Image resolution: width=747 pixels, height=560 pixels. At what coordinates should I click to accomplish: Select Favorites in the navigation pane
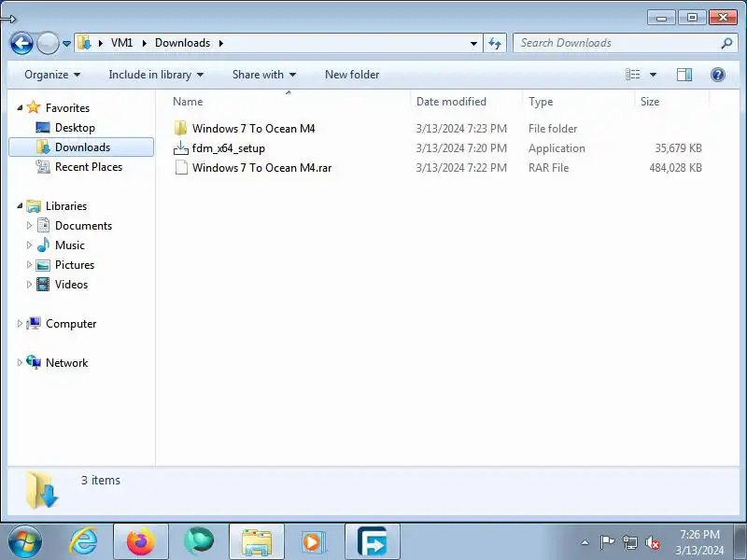[x=67, y=108]
